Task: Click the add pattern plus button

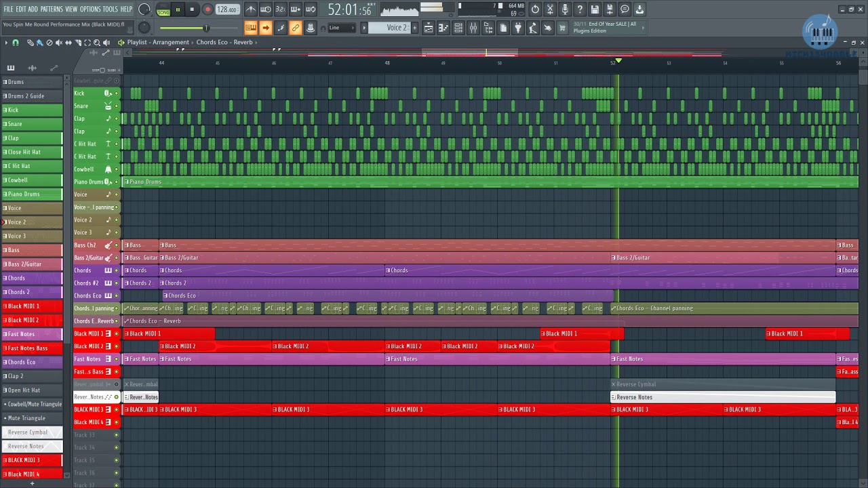Action: pos(415,28)
